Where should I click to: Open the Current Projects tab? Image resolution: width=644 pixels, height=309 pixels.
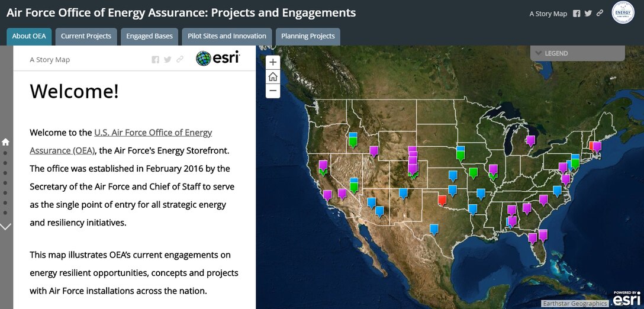86,36
